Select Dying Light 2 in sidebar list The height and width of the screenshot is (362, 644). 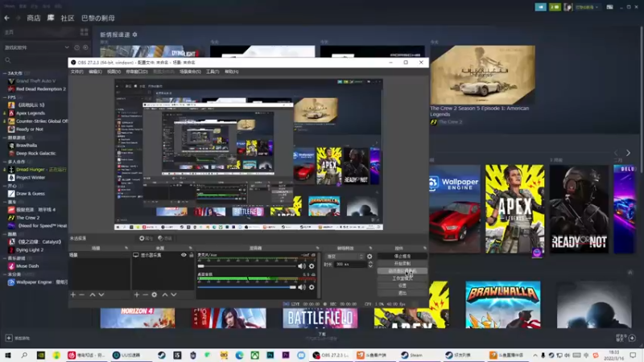pyautogui.click(x=30, y=249)
